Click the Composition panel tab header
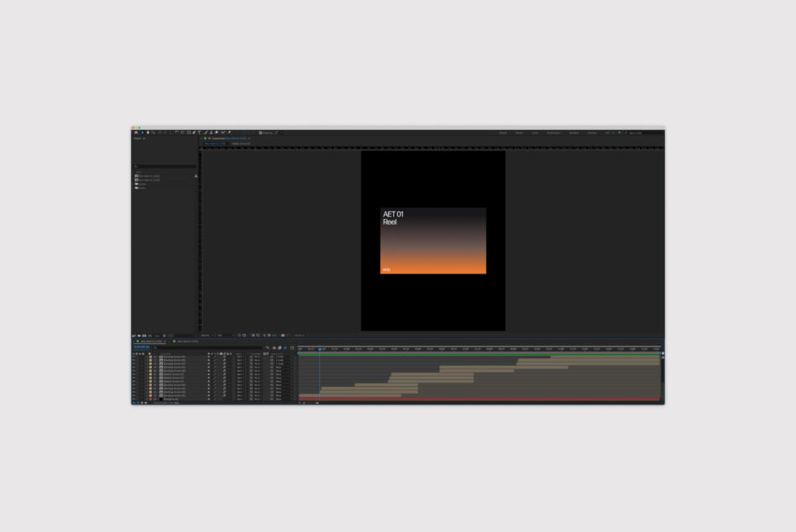The width and height of the screenshot is (796, 532). (x=228, y=138)
